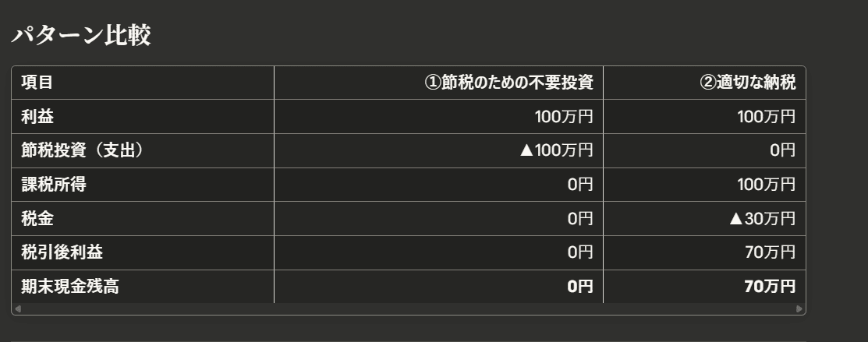Click the table's horizontal scrollbar track
Image resolution: width=868 pixels, height=342 pixels.
(408, 309)
